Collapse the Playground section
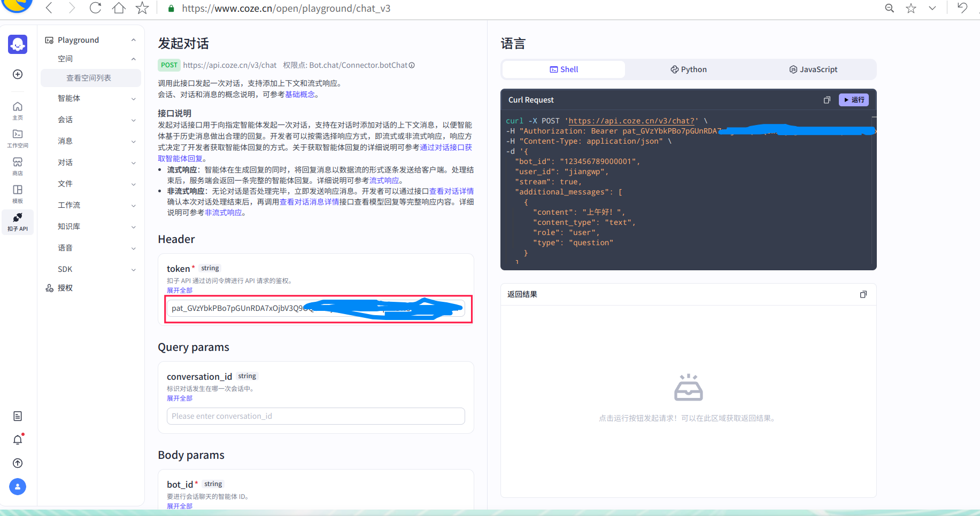 (x=134, y=40)
